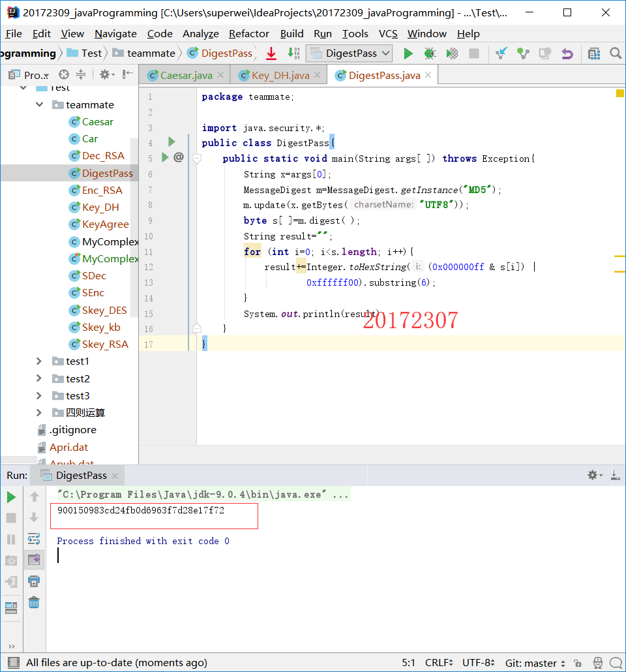
Task: Open the VCS menu
Action: point(388,34)
